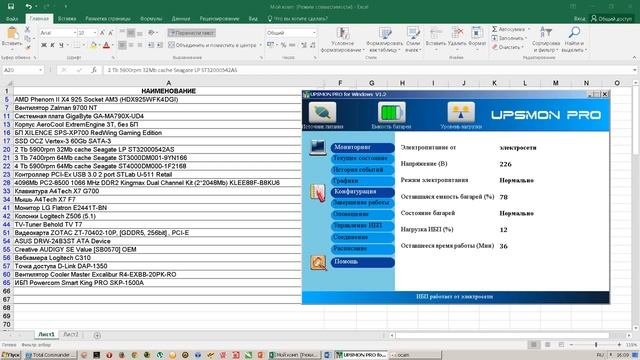The image size is (640, 360).
Task: Open Графики in UPSMON
Action: point(362,181)
